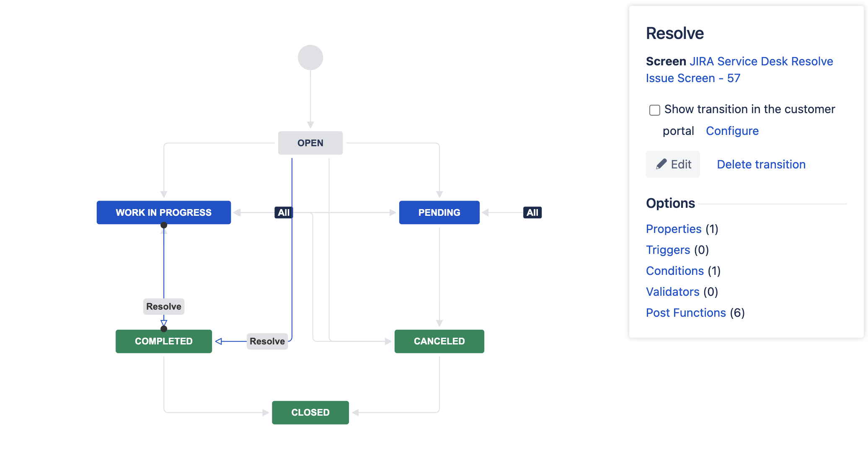Open the Configure portal link
The height and width of the screenshot is (476, 868).
pos(732,131)
